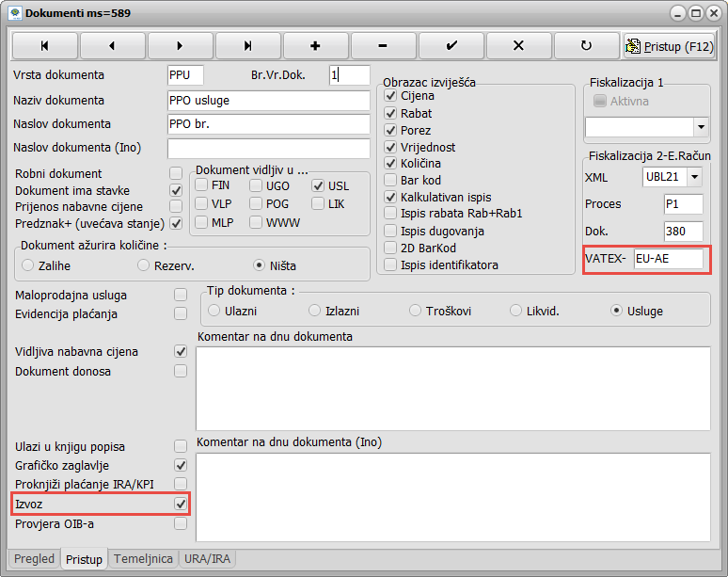Go to the first record in navigator
This screenshot has height=577, width=728.
point(44,45)
